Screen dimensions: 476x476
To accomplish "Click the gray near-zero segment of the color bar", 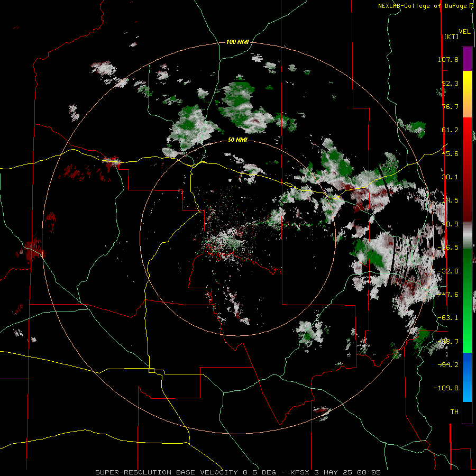I will (467, 235).
